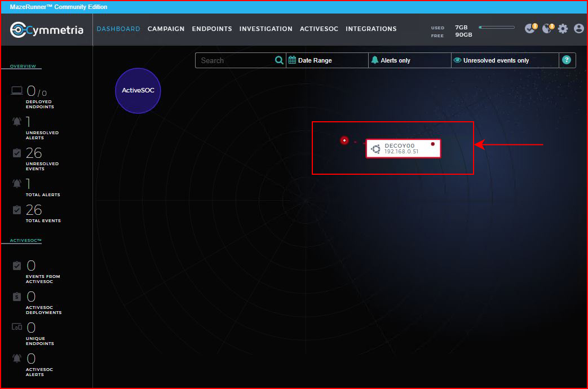Open the globe icon with warning badge

point(548,28)
